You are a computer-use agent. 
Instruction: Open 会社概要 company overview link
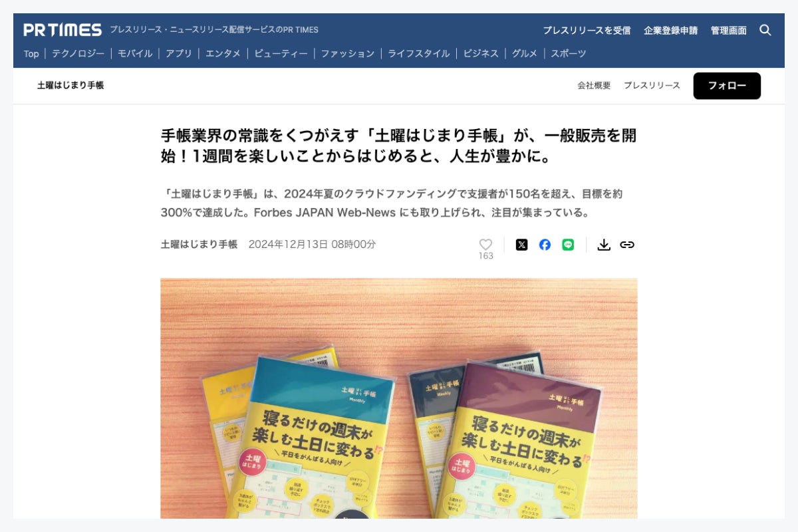tap(594, 86)
